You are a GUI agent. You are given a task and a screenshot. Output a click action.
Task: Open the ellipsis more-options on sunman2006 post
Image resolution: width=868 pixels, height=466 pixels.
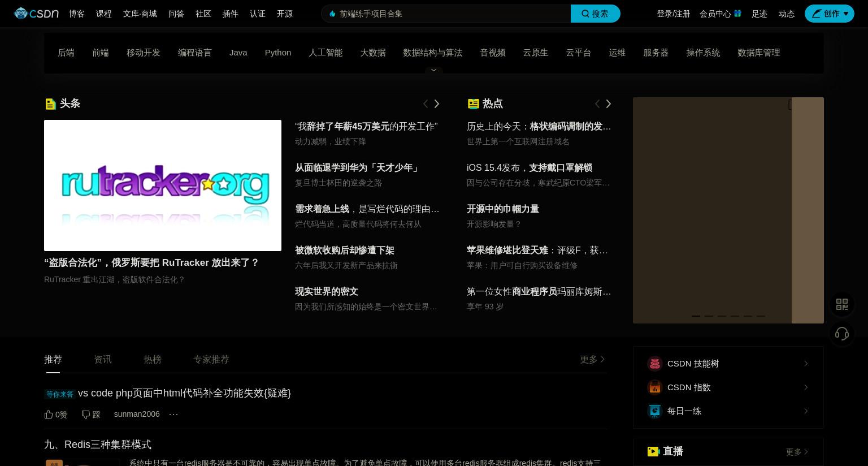pos(173,414)
